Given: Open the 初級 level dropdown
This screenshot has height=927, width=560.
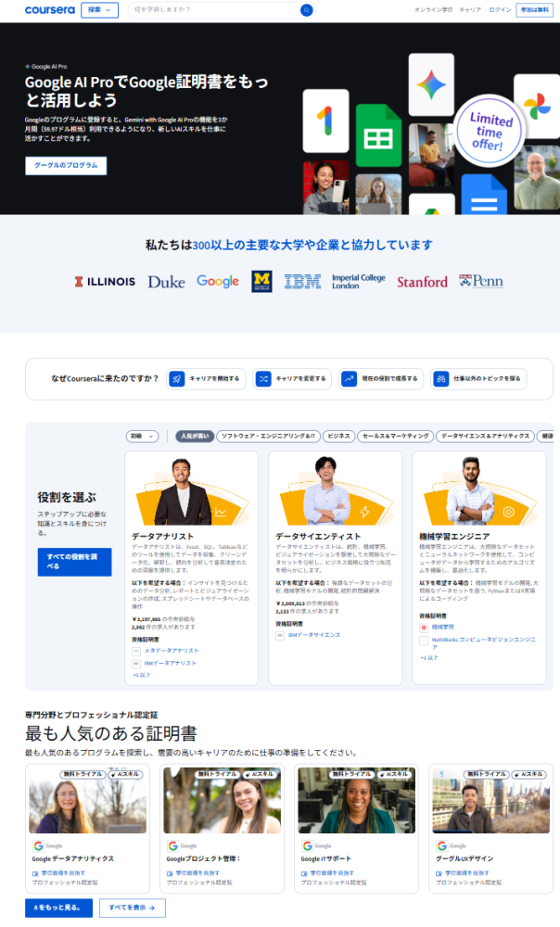Looking at the screenshot, I should 142,436.
